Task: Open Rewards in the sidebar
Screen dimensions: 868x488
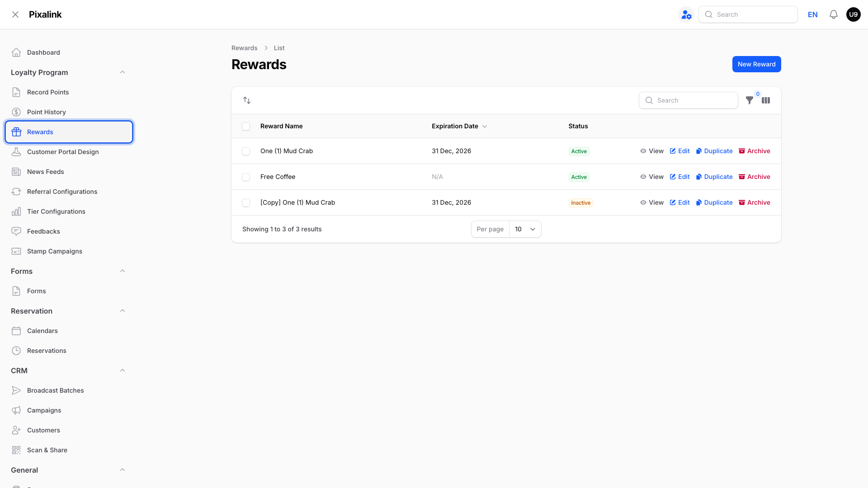Action: coord(69,132)
